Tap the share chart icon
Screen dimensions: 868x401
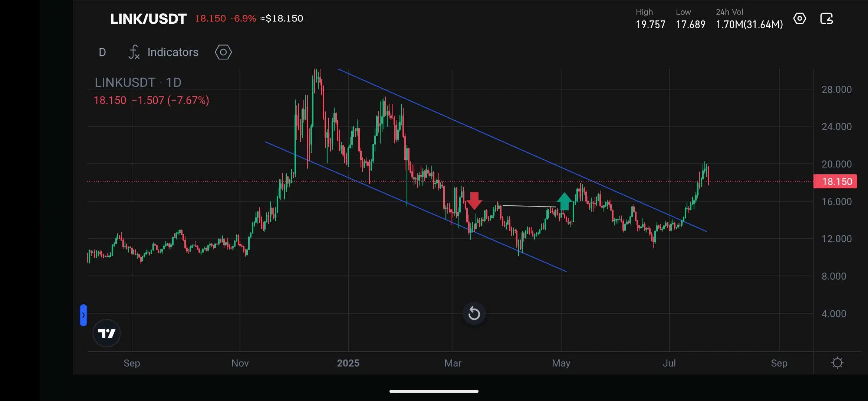[x=826, y=19]
